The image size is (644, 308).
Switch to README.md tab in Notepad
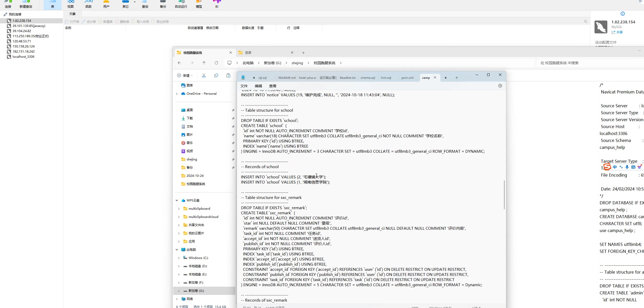(x=287, y=78)
